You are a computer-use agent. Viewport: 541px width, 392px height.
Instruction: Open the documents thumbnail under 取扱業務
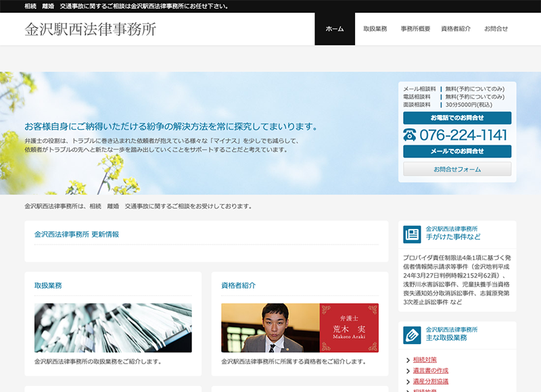pos(113,328)
